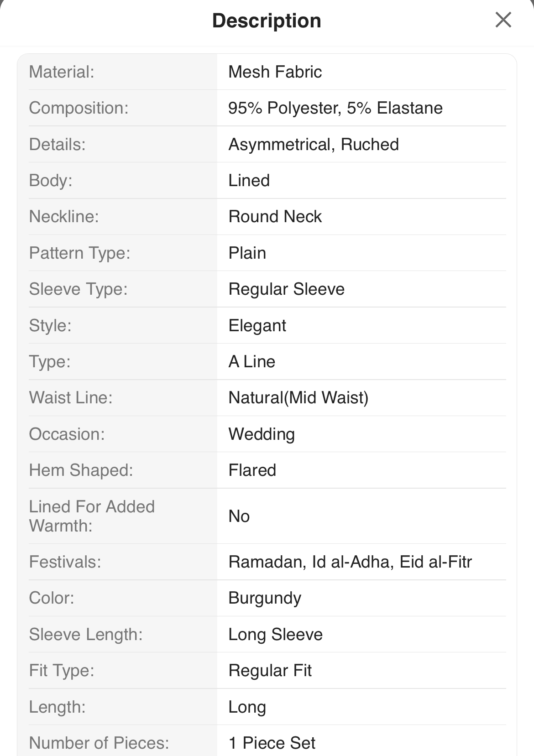Select the Long Sleeve value

point(275,634)
